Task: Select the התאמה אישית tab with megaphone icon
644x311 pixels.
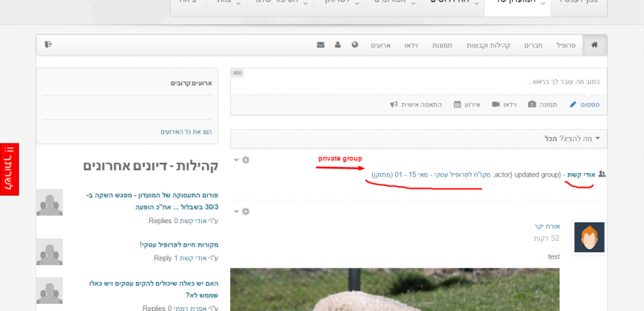Action: pyautogui.click(x=415, y=105)
